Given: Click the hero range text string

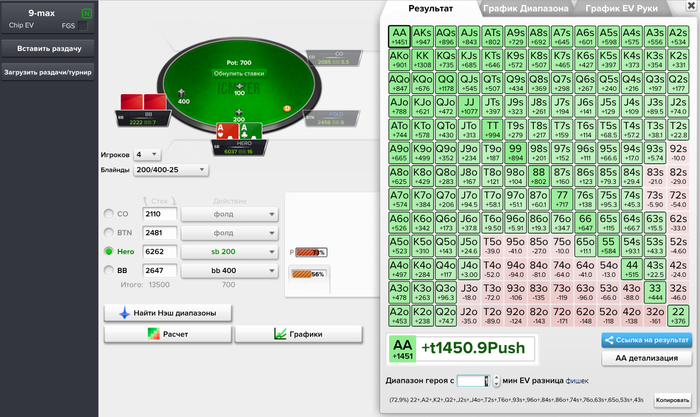Looking at the screenshot, I should coord(516,400).
